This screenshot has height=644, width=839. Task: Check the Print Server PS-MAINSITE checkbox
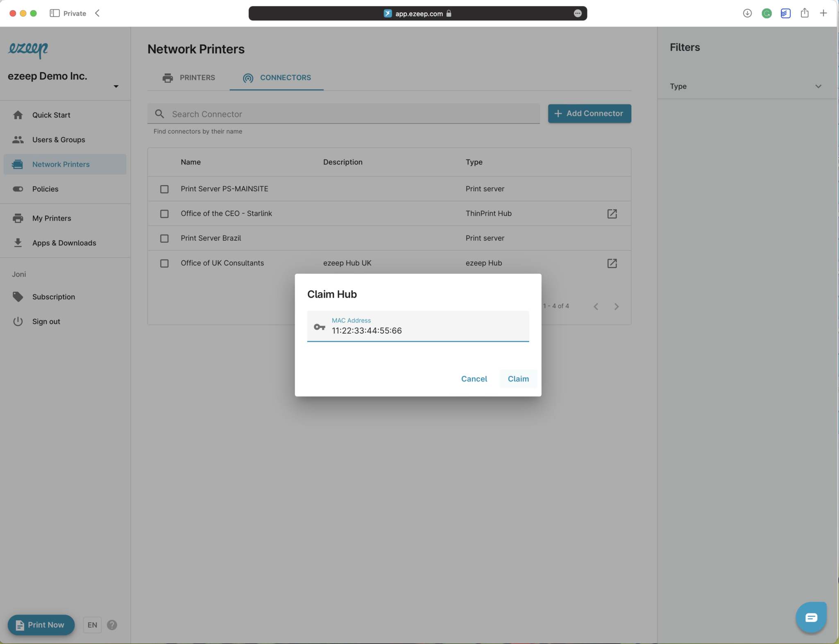[x=164, y=189]
